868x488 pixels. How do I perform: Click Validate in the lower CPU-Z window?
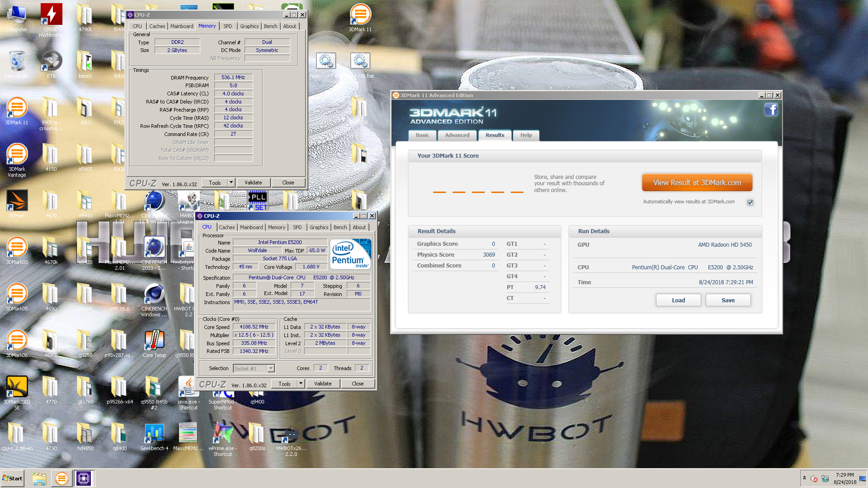(323, 384)
